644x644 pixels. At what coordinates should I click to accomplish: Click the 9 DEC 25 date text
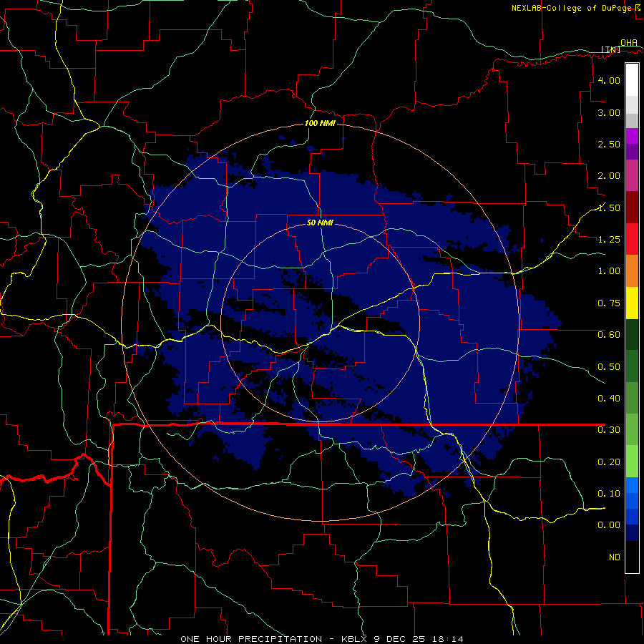click(401, 639)
